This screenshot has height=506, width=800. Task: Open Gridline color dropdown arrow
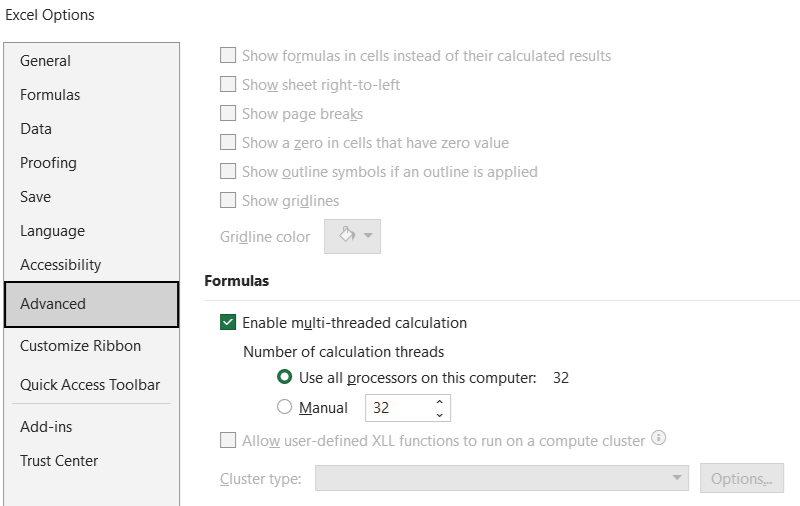tap(369, 236)
